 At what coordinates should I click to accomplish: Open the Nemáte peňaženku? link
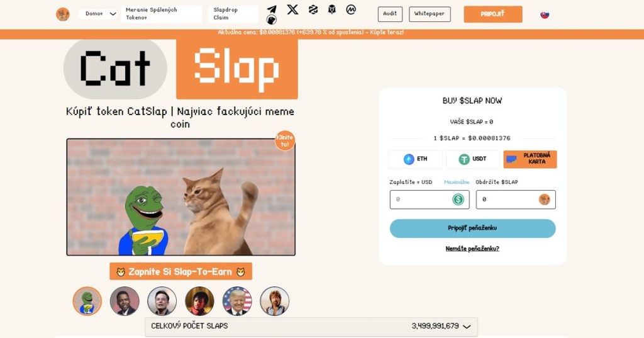tap(472, 249)
